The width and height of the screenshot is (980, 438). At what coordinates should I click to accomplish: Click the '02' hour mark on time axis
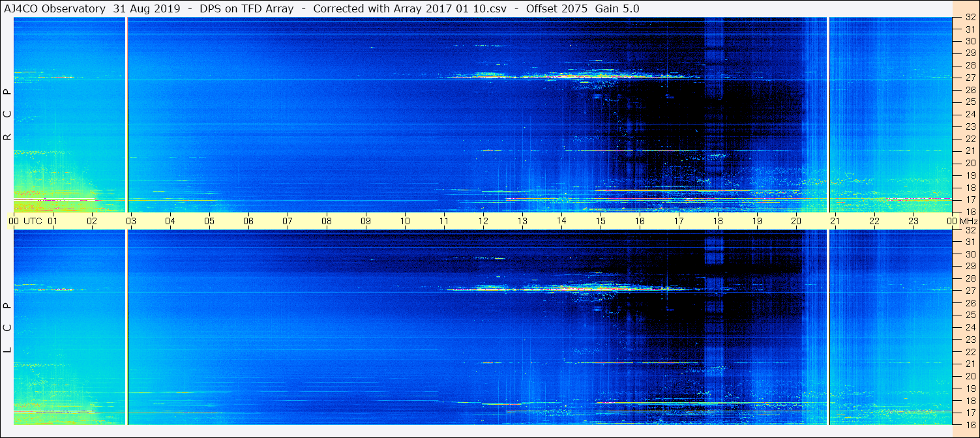click(92, 221)
